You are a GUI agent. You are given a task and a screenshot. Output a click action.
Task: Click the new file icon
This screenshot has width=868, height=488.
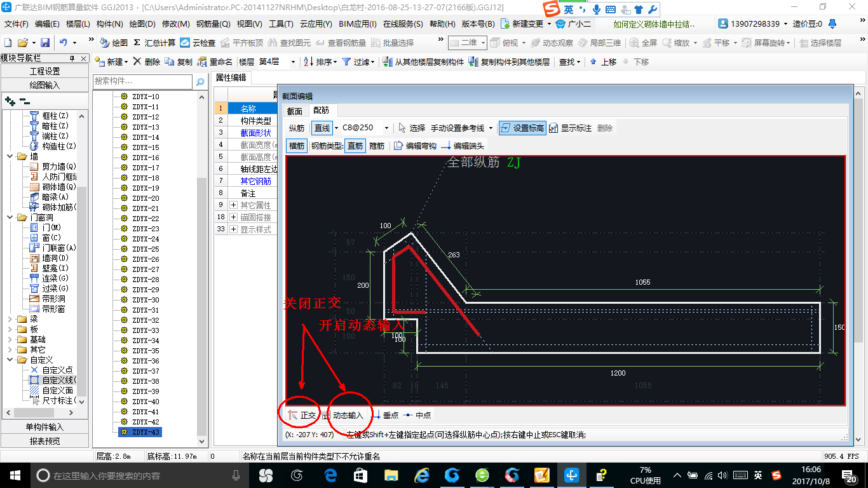(8, 43)
